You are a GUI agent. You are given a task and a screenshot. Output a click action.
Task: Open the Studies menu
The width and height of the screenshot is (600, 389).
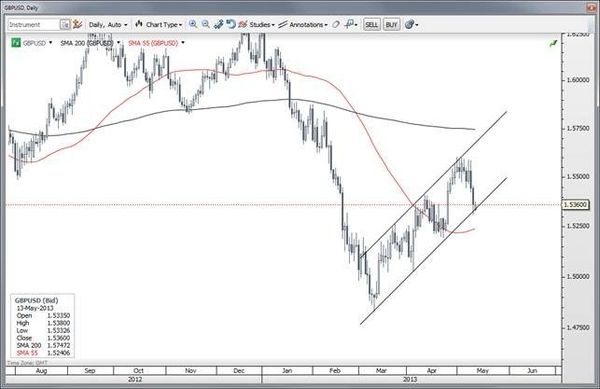tap(257, 24)
